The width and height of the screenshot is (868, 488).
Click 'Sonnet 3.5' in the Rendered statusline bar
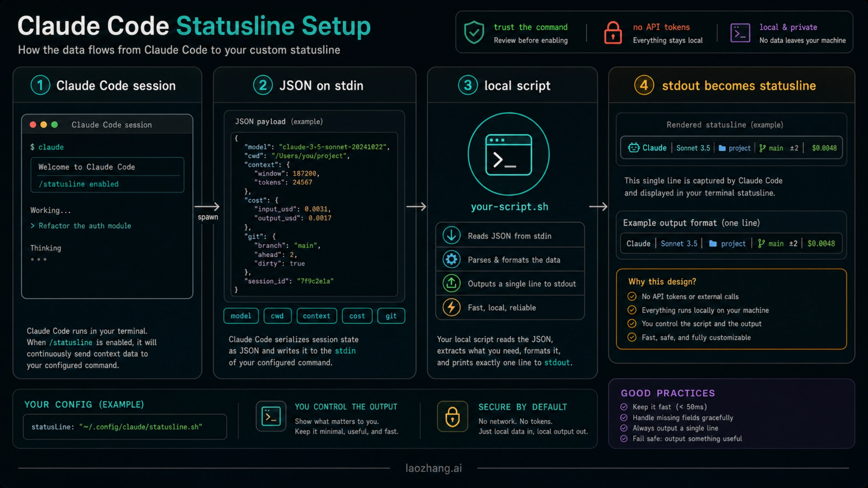[693, 148]
